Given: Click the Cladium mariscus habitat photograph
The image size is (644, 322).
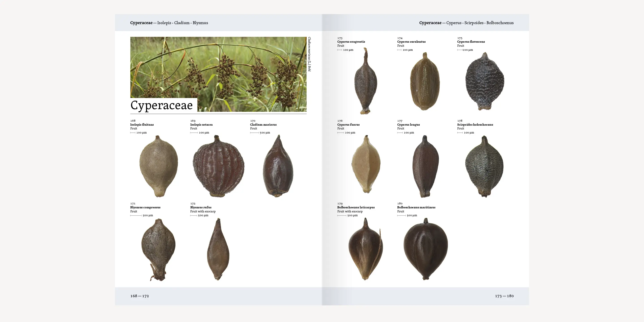Looking at the screenshot, I should pos(218,74).
